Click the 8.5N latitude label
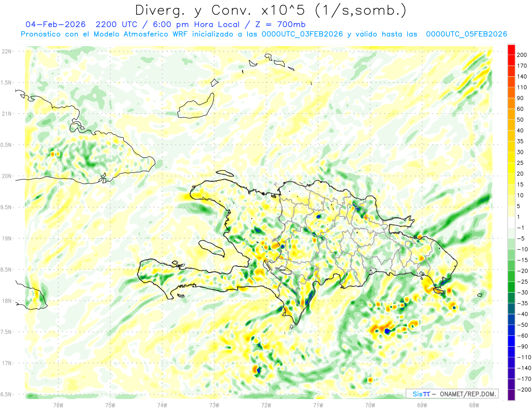This screenshot has height=411, width=532. [x=6, y=270]
